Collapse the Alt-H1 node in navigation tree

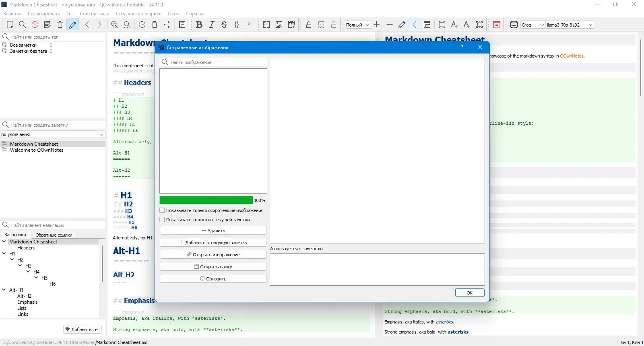point(4,290)
